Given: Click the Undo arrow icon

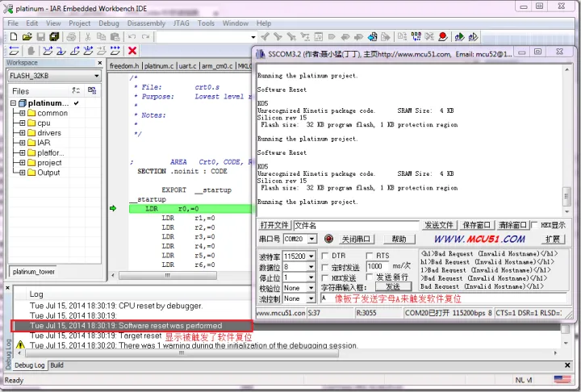Looking at the screenshot, I should [x=132, y=36].
